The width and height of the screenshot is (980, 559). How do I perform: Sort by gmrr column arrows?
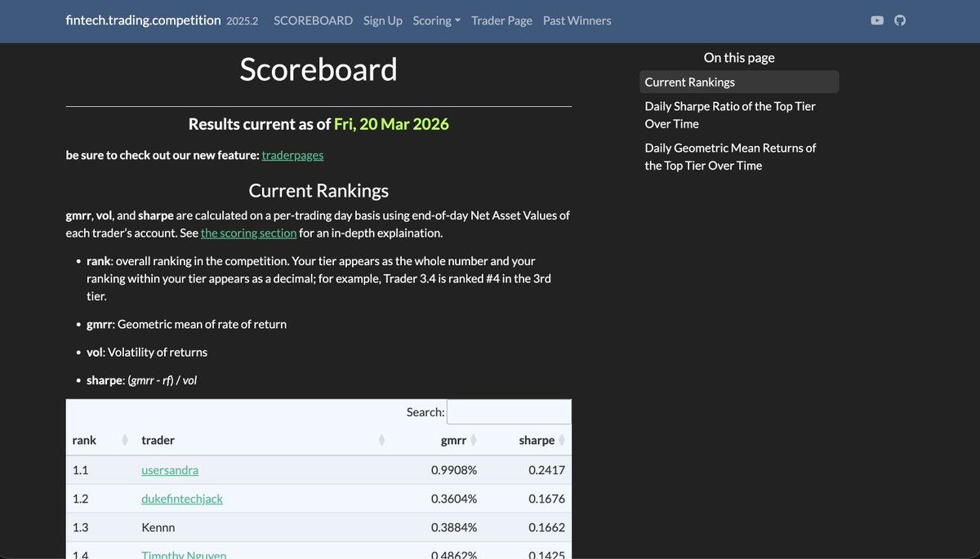474,440
